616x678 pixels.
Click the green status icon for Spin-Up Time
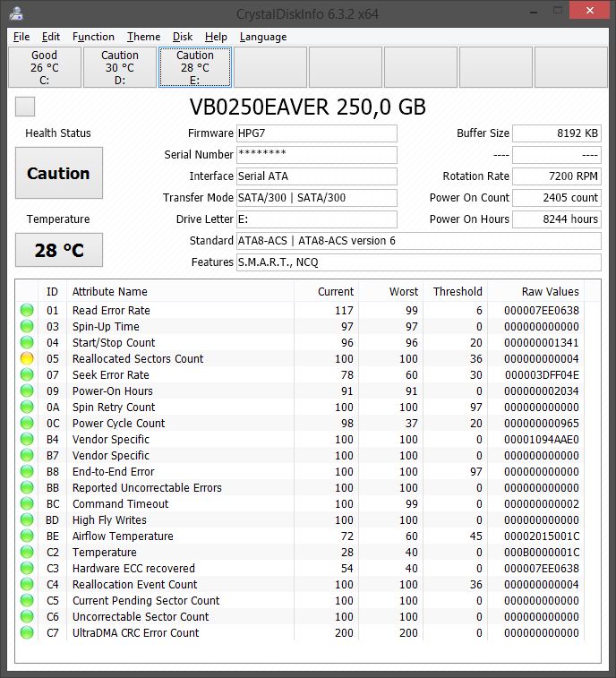(x=27, y=326)
